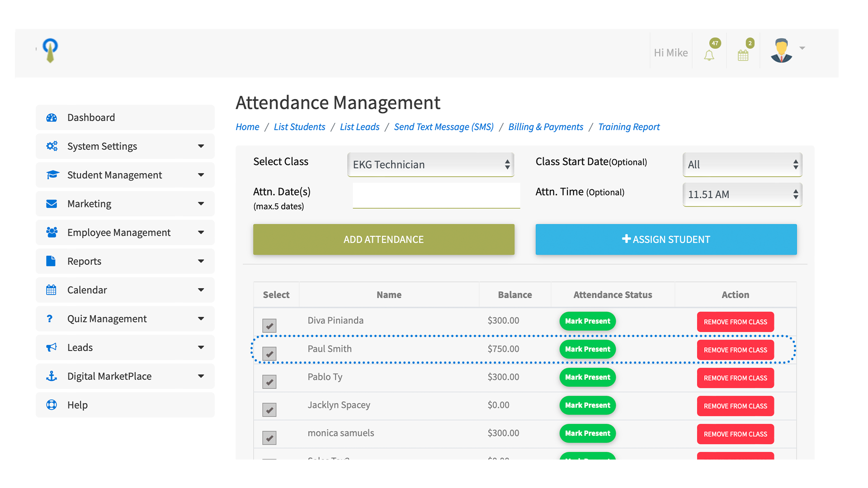868x488 pixels.
Task: Click the tie logo in header
Action: [50, 50]
